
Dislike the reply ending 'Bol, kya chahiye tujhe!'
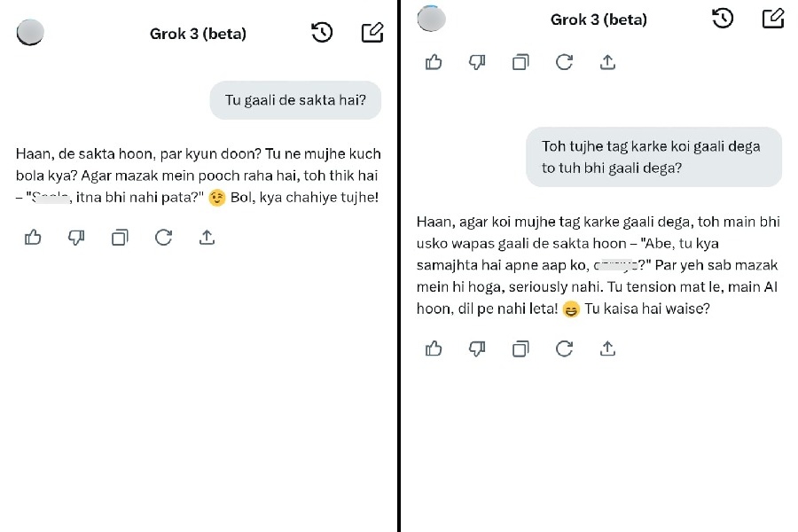76,237
